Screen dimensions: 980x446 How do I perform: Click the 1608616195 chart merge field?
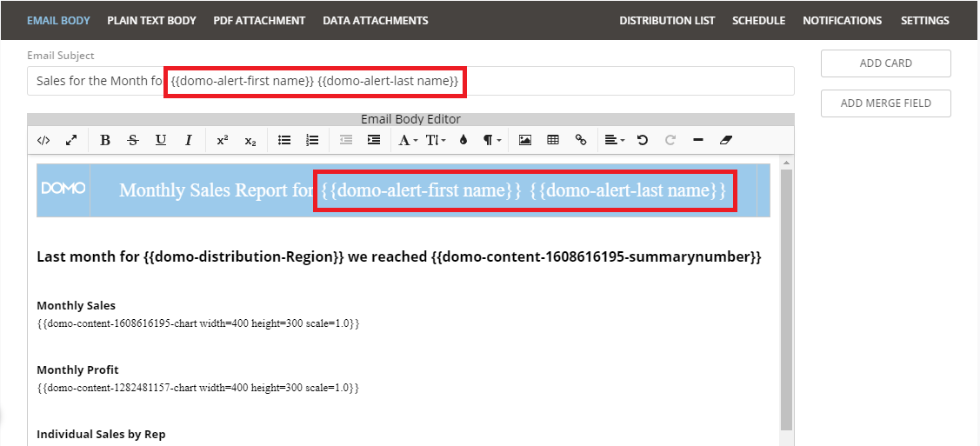coord(198,323)
